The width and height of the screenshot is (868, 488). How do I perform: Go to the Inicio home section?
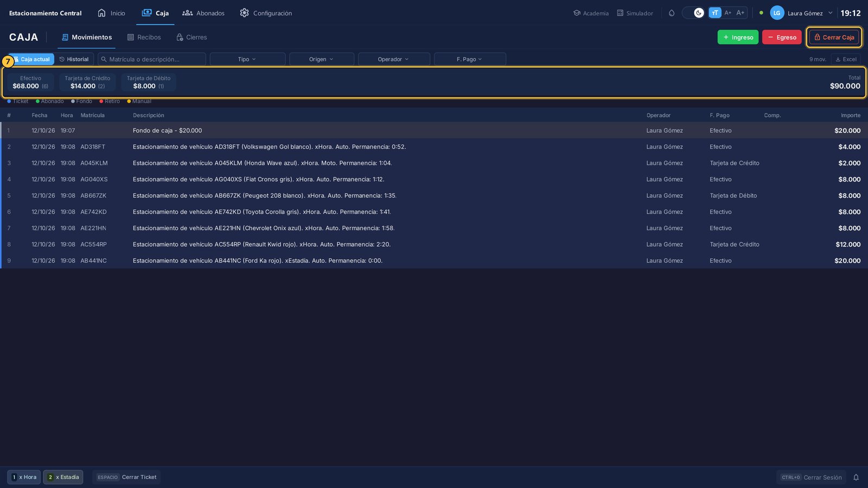click(x=111, y=13)
